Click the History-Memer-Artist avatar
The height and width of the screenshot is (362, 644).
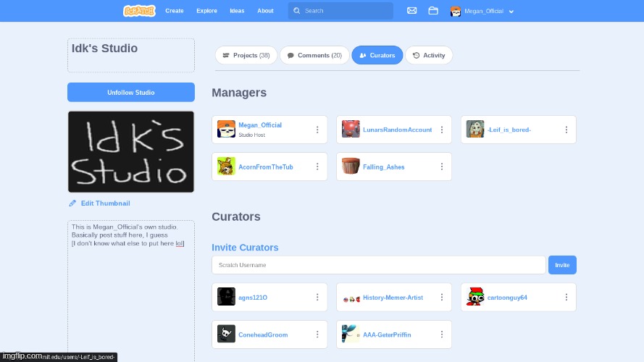[351, 297]
